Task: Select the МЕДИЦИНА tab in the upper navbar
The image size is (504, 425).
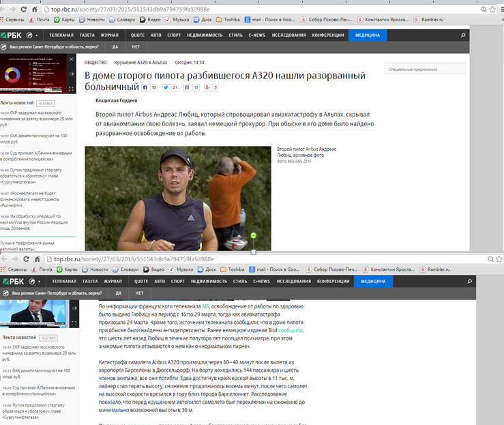Action: click(368, 35)
